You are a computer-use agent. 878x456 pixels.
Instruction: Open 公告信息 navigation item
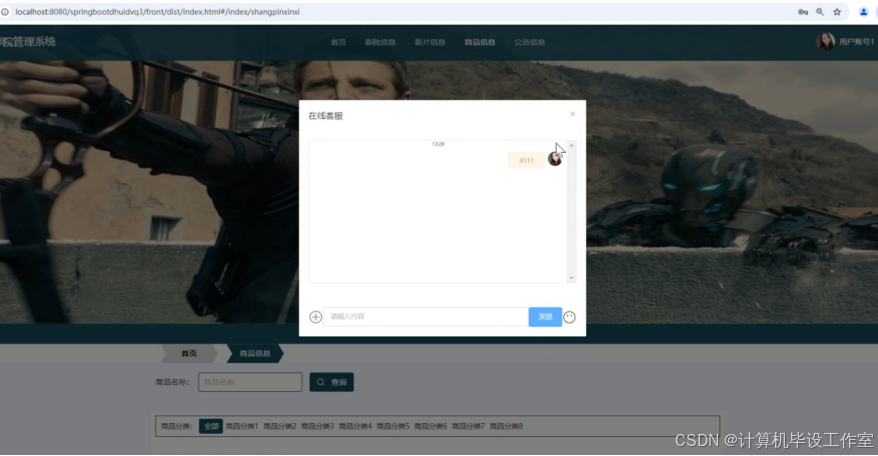(x=530, y=42)
